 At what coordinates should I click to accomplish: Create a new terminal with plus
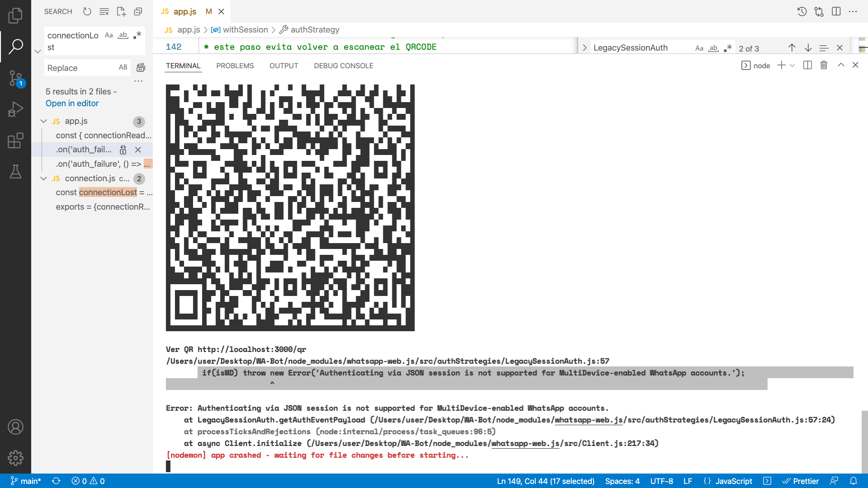pyautogui.click(x=781, y=65)
